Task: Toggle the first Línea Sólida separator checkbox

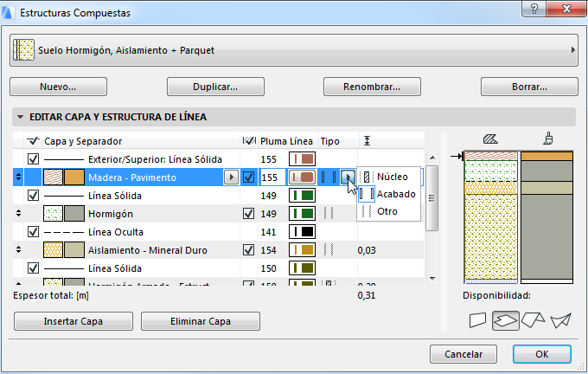Action: click(33, 196)
